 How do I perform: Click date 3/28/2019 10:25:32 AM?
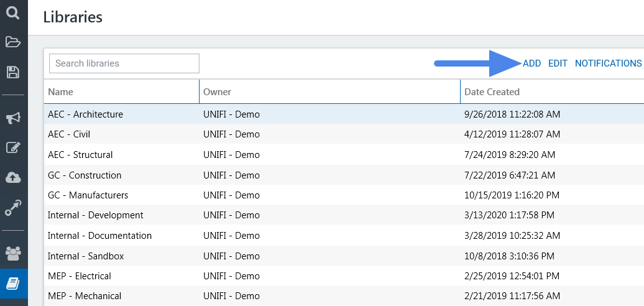point(512,236)
